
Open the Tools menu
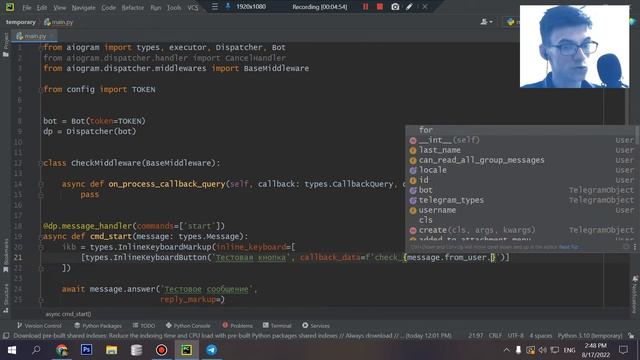(174, 7)
